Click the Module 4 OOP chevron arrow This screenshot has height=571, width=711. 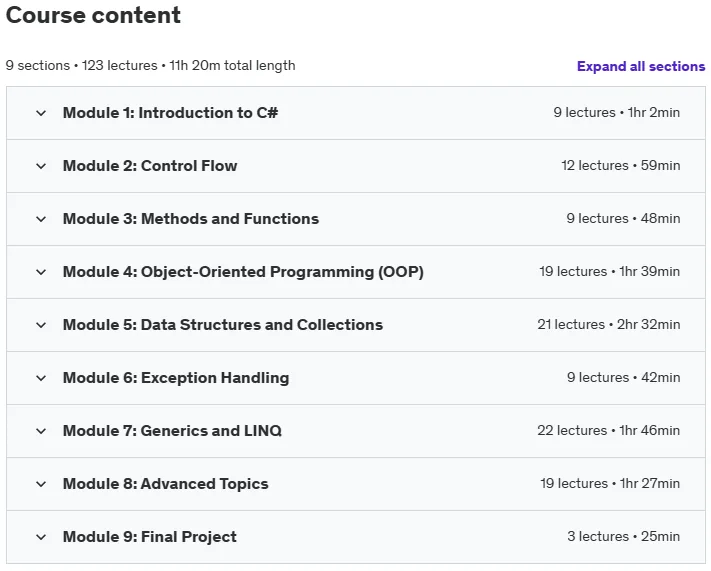click(41, 272)
